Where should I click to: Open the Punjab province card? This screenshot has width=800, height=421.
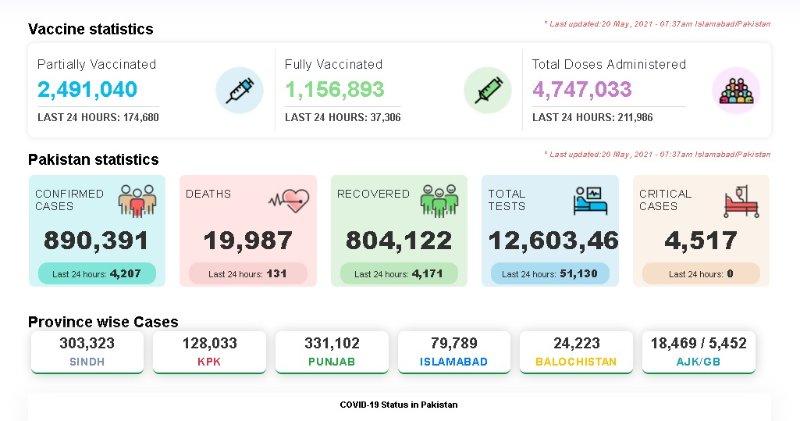click(x=331, y=352)
